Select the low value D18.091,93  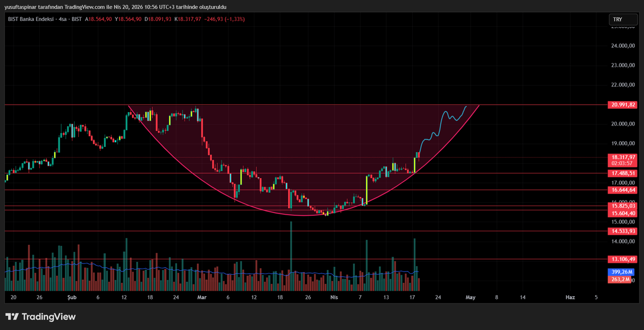click(x=158, y=19)
